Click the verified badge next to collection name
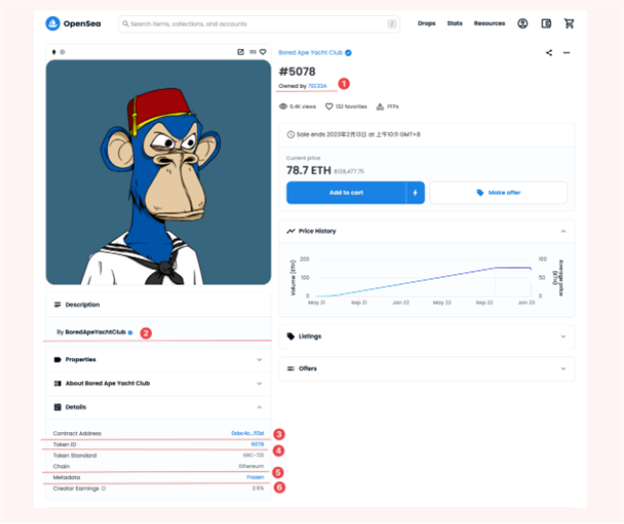The height and width of the screenshot is (524, 624). click(x=348, y=53)
